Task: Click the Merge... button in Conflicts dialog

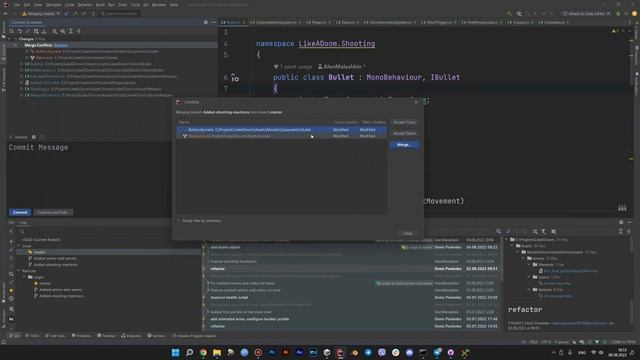Action: tap(404, 145)
